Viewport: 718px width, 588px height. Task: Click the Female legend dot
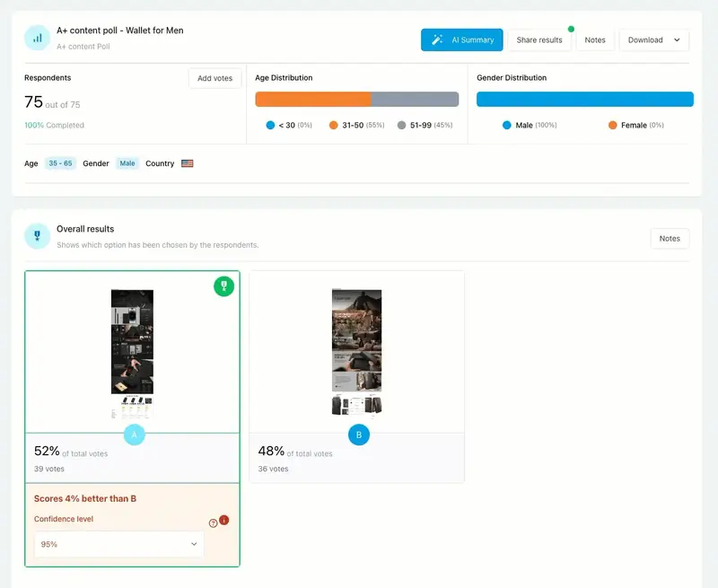tap(613, 125)
